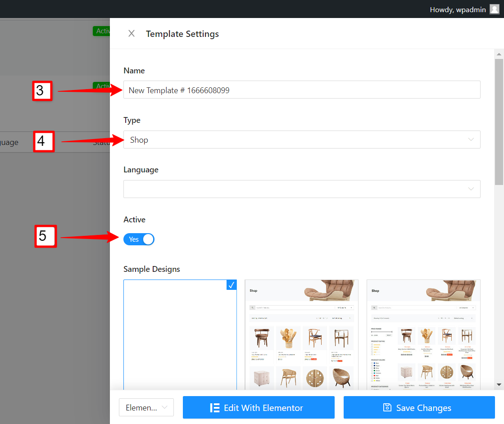This screenshot has width=504, height=424.
Task: Close the Template Settings panel
Action: point(132,33)
